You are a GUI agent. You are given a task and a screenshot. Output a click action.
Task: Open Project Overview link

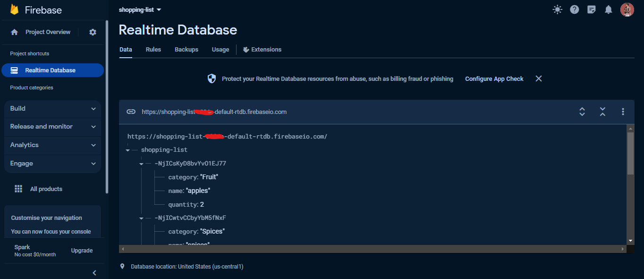(48, 32)
